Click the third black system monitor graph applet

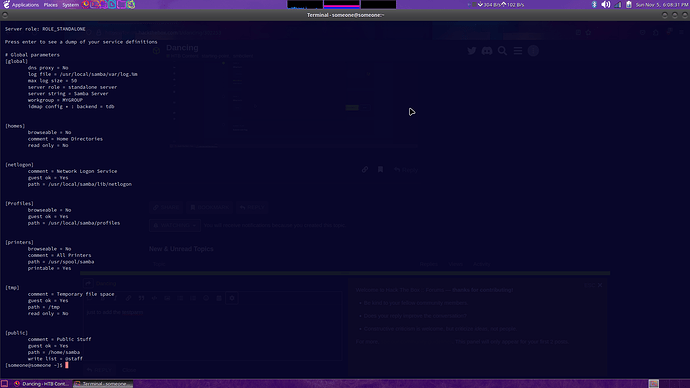[378, 4]
